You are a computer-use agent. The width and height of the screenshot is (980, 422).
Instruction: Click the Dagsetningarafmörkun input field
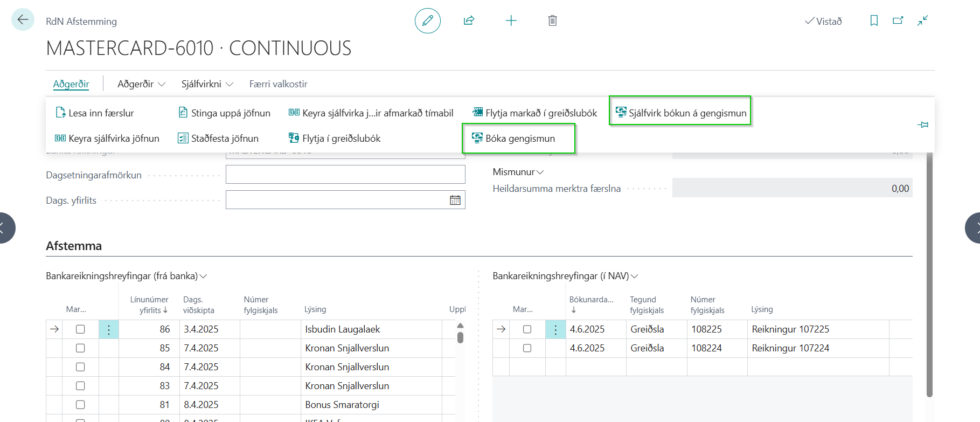click(x=345, y=175)
